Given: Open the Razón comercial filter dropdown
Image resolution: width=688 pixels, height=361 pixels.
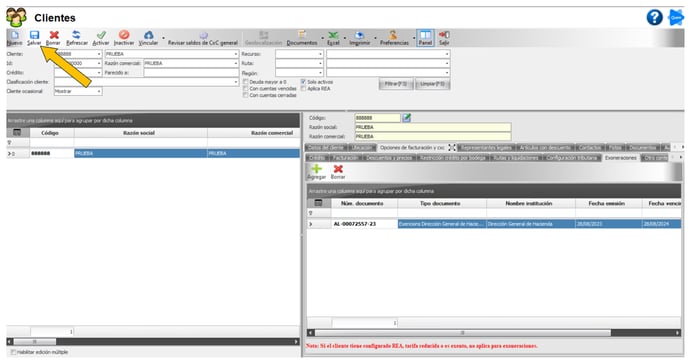Looking at the screenshot, I should click(x=236, y=63).
